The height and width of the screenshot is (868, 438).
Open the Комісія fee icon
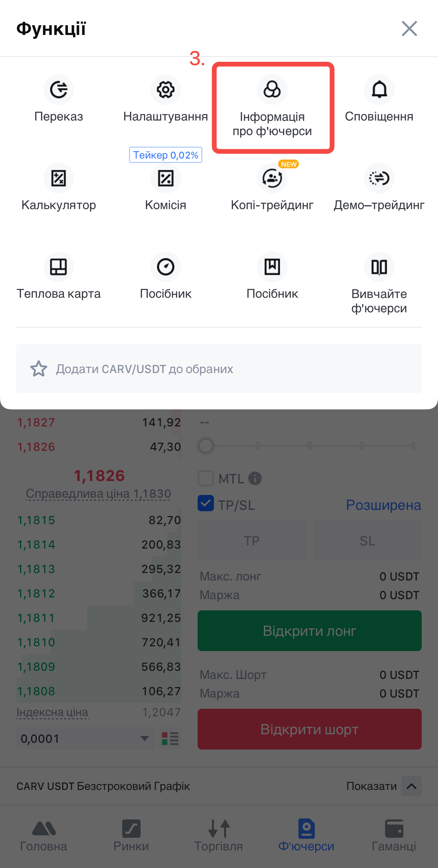(x=165, y=179)
